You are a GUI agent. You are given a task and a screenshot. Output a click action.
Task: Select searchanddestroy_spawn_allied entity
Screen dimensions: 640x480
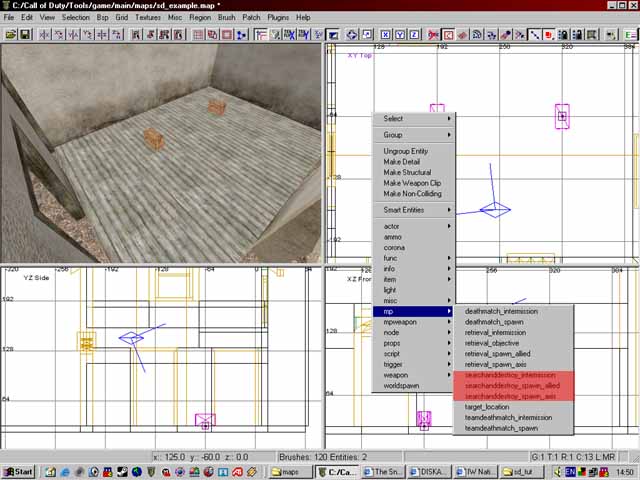coord(513,385)
